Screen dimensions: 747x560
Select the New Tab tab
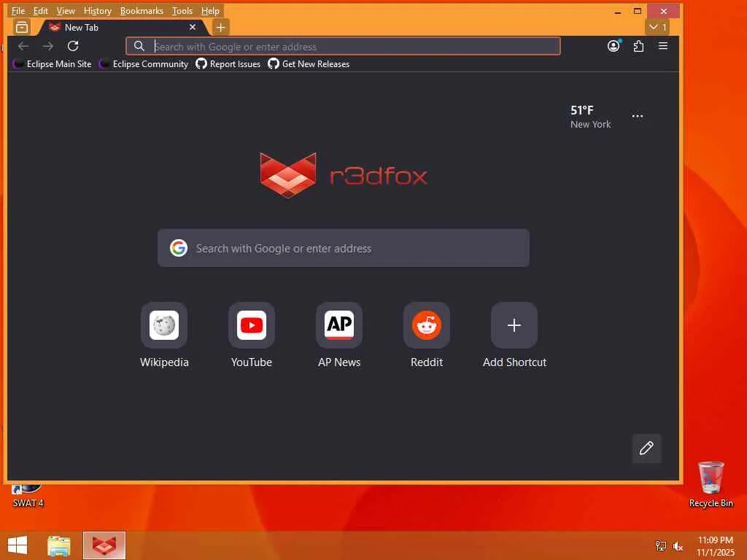(123, 27)
